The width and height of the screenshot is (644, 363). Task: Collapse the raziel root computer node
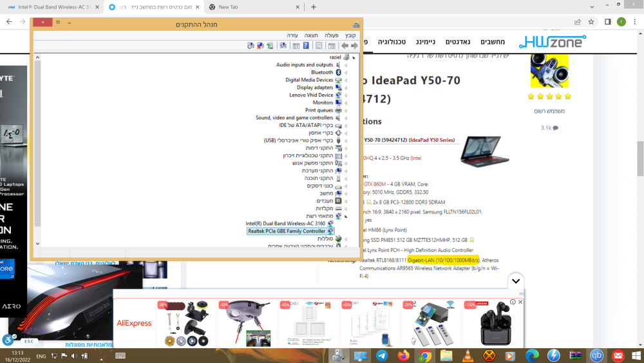(x=354, y=57)
